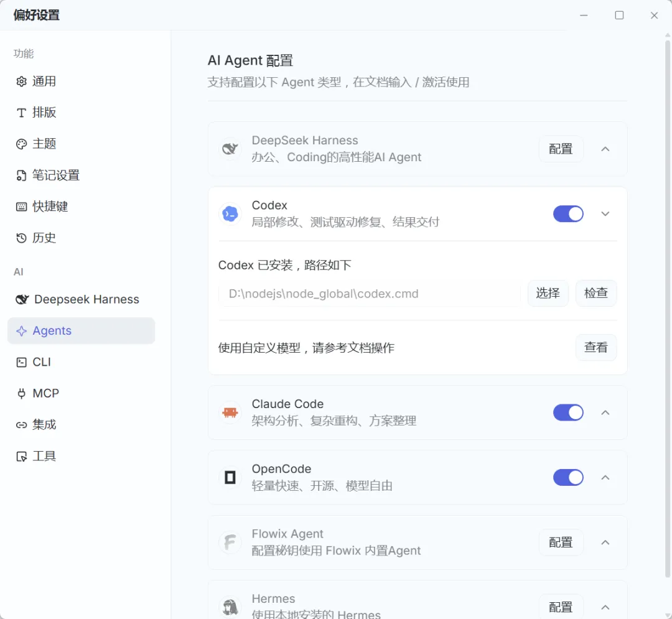Open the 主题 settings page
The image size is (672, 619).
click(81, 144)
